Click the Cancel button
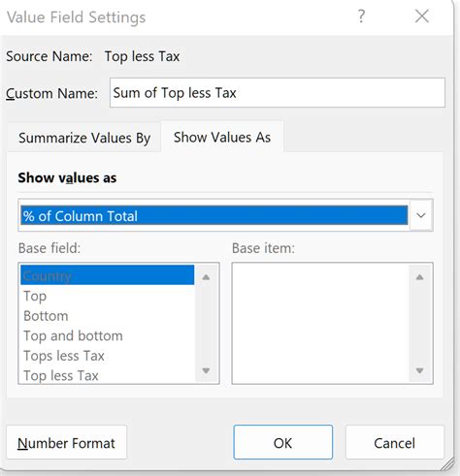The height and width of the screenshot is (476, 460). tap(394, 442)
